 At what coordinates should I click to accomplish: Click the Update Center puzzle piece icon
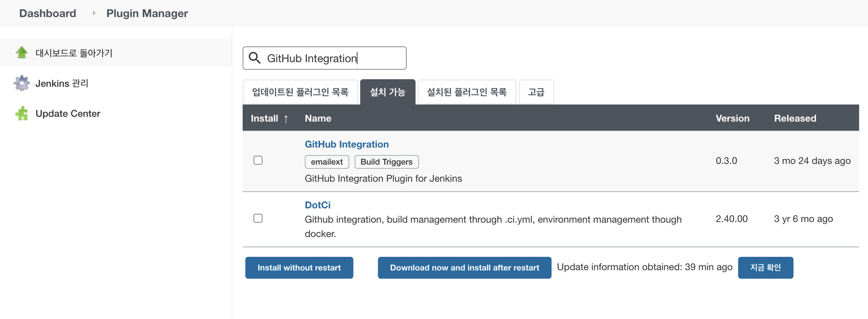[21, 113]
